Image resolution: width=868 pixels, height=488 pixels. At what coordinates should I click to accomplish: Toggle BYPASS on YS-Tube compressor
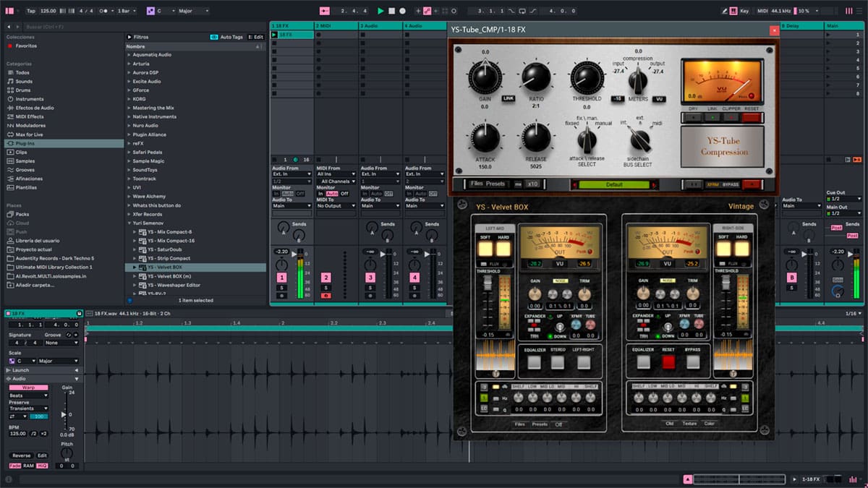tap(731, 184)
